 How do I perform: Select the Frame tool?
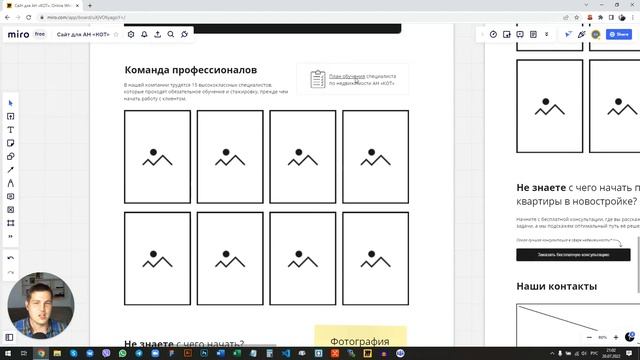point(11,223)
